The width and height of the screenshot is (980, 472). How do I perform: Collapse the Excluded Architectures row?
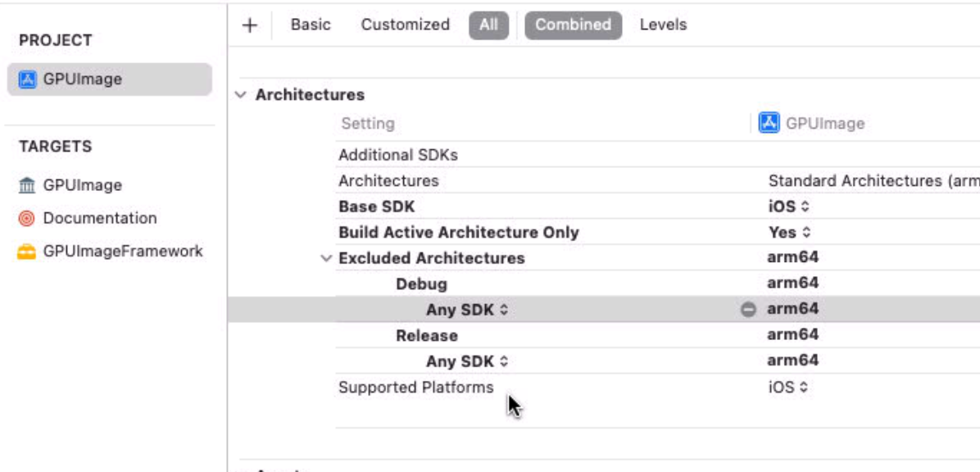(x=326, y=259)
